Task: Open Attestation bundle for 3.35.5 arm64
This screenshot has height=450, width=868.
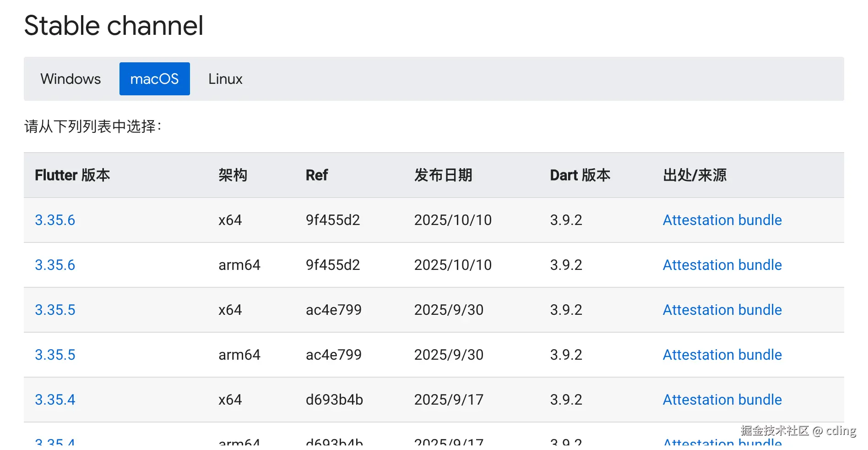Action: click(722, 355)
